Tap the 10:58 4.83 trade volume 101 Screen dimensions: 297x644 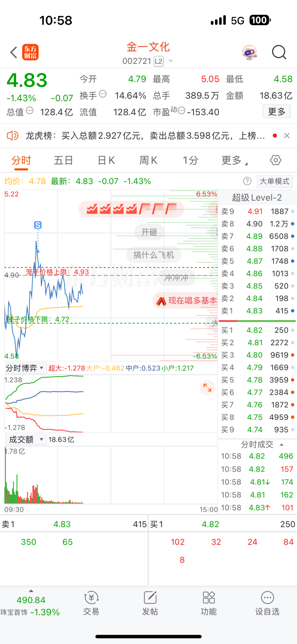[x=257, y=508]
